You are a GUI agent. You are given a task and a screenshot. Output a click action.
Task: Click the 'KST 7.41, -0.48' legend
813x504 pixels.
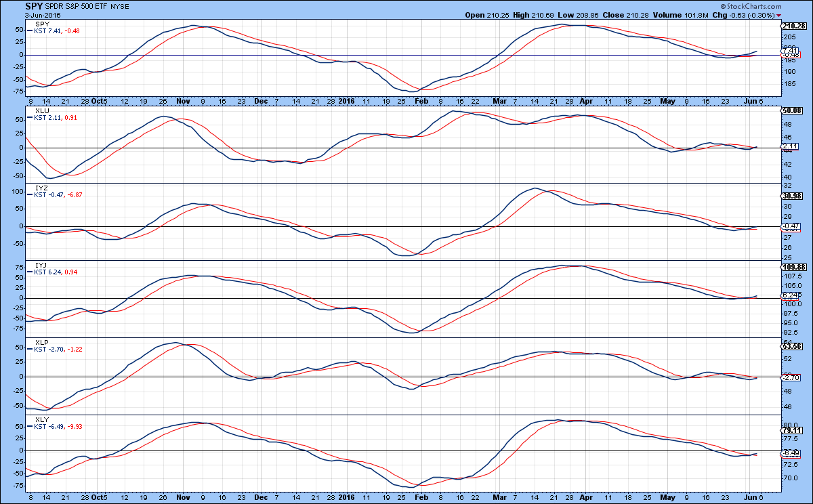coord(58,30)
